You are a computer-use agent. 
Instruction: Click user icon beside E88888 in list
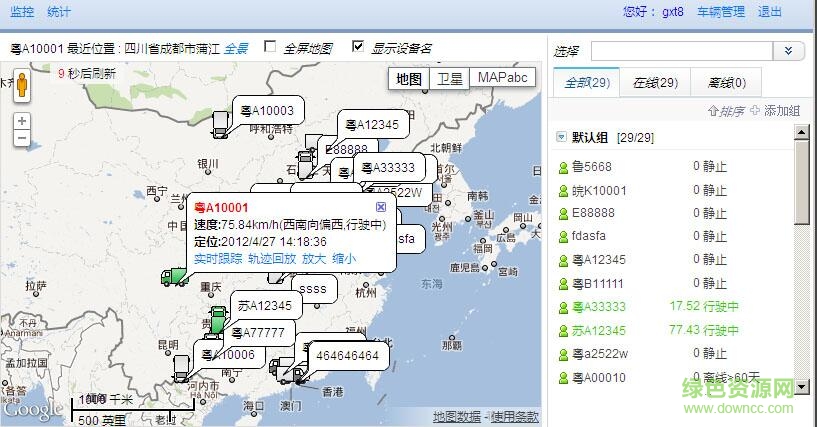563,214
